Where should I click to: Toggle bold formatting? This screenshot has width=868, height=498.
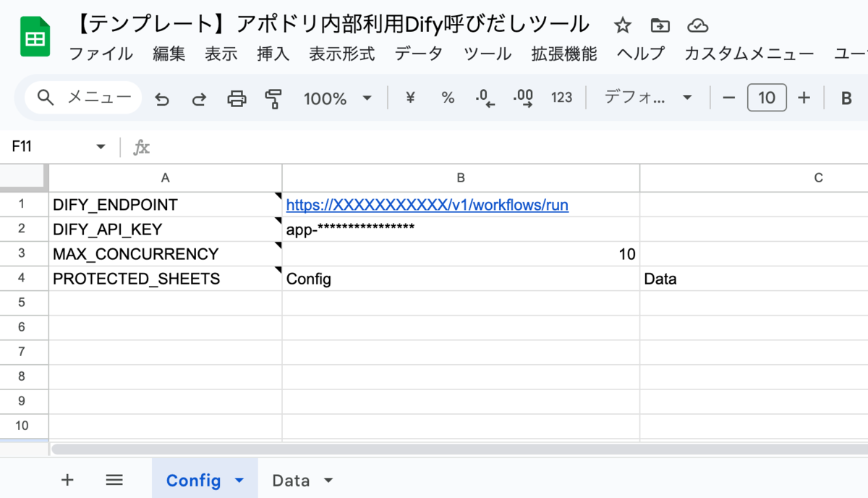(x=846, y=98)
